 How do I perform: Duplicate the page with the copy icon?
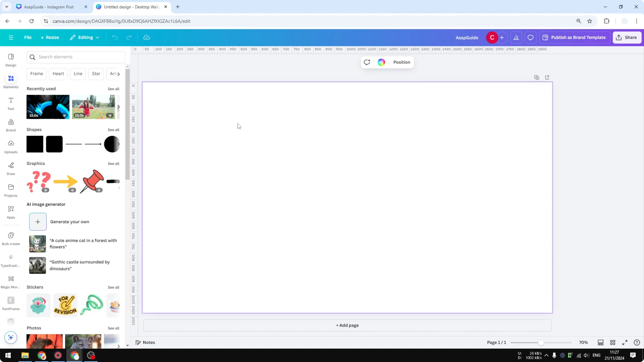tap(537, 77)
